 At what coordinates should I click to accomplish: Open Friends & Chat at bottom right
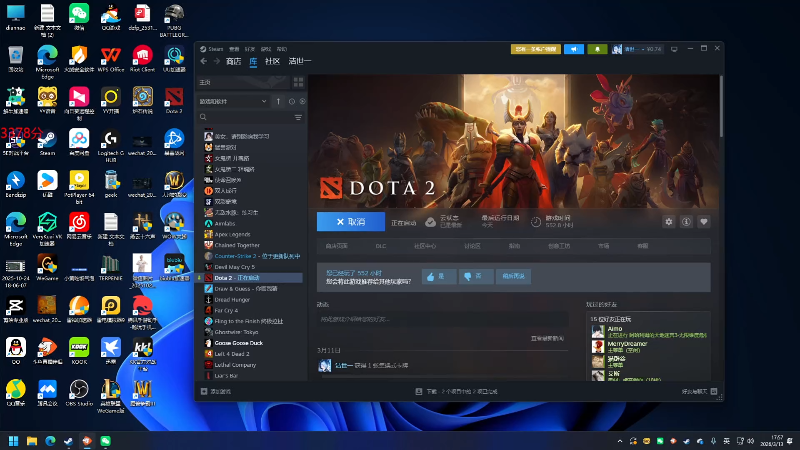tap(699, 391)
